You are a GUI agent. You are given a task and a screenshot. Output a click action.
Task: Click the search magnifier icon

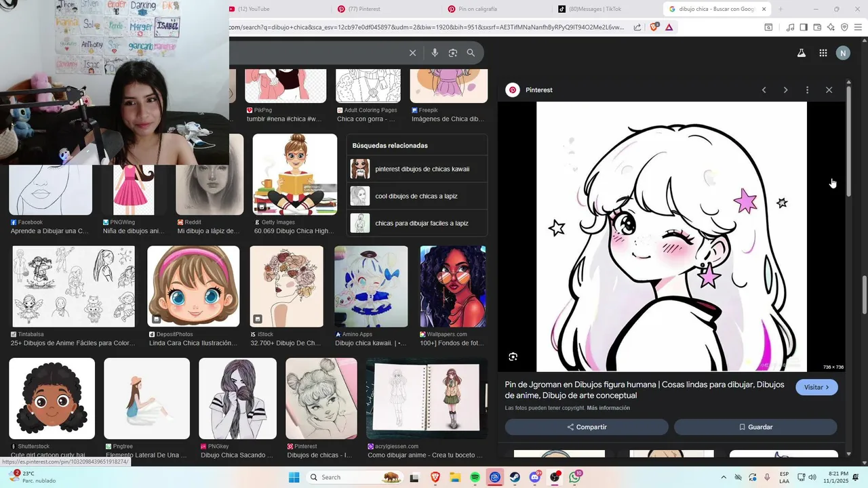pyautogui.click(x=471, y=53)
